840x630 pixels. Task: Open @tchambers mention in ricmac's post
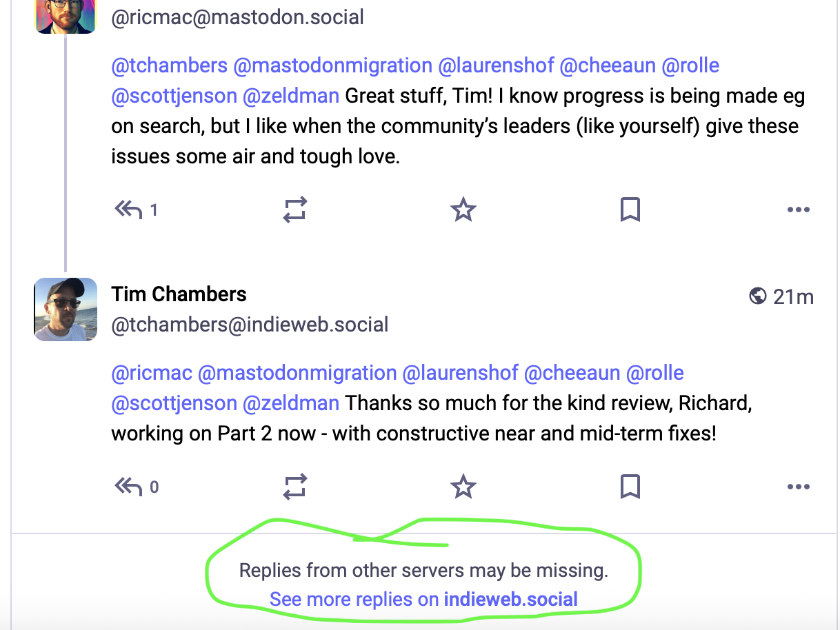(170, 65)
